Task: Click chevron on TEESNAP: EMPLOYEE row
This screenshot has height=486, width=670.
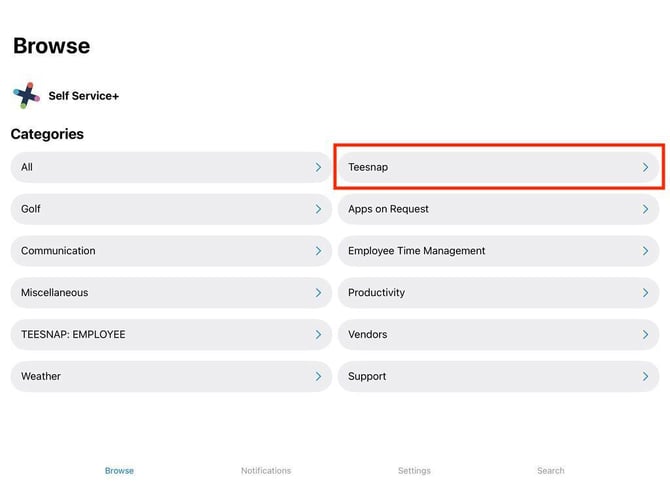Action: (x=318, y=335)
